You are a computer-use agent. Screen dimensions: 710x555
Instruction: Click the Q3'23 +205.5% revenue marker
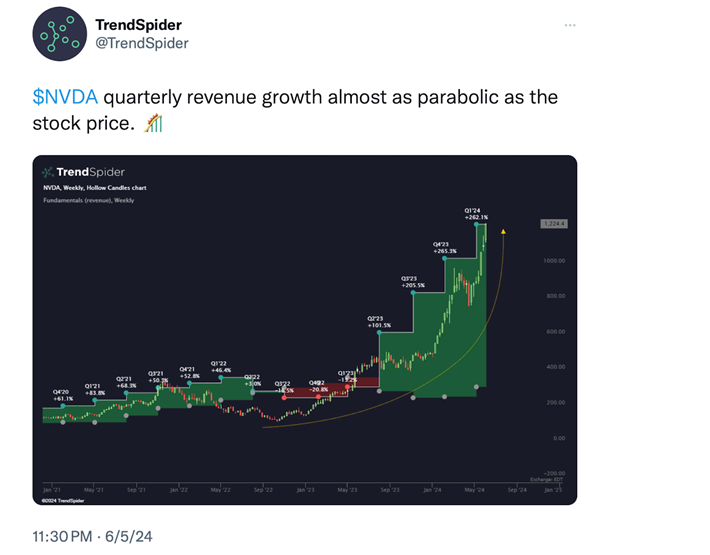pyautogui.click(x=413, y=281)
